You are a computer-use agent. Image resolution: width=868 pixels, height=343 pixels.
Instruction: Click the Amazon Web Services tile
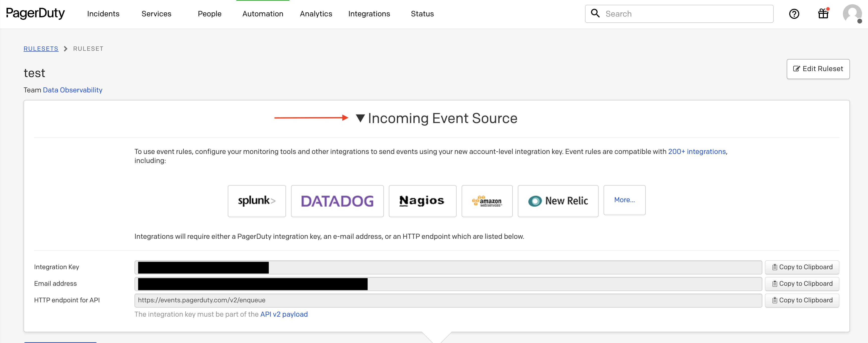[487, 201]
